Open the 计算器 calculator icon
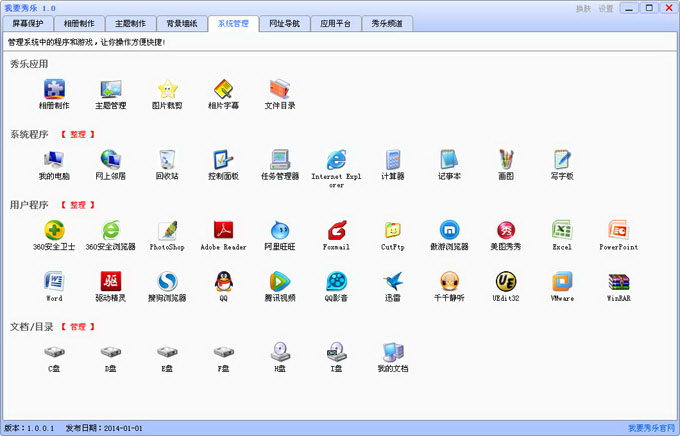Viewport: 680px width, 436px height. pyautogui.click(x=392, y=160)
